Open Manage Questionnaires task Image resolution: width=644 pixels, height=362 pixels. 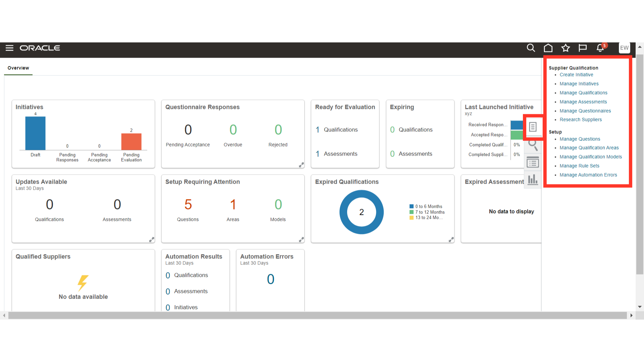[x=585, y=111]
